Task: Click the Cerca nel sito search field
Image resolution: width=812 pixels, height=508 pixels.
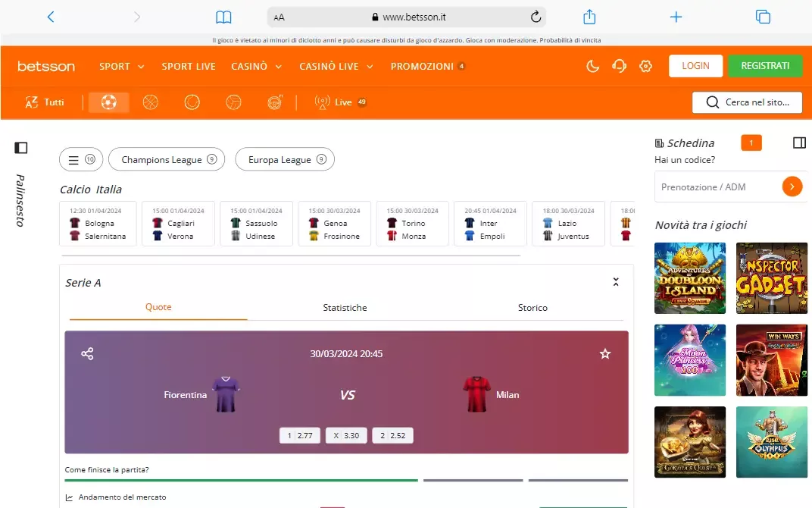Action: click(x=747, y=102)
